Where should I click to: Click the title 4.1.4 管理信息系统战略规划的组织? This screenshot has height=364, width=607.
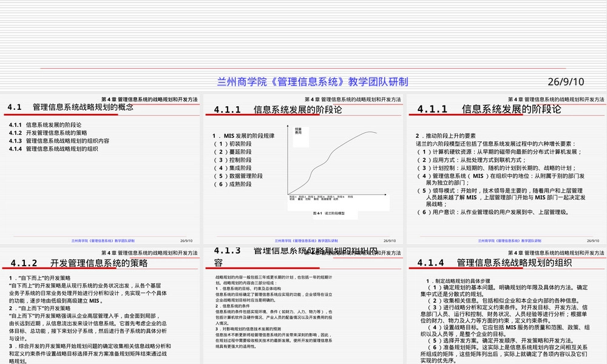(494, 263)
